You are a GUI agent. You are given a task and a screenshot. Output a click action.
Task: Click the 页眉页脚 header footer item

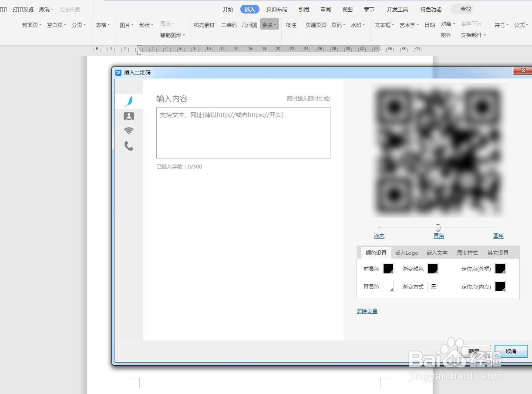coord(316,25)
